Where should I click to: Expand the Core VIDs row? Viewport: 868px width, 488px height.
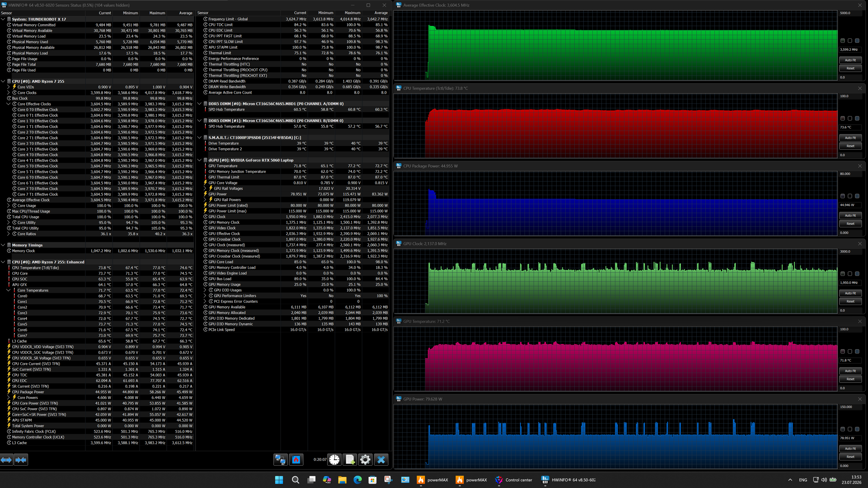pyautogui.click(x=8, y=87)
